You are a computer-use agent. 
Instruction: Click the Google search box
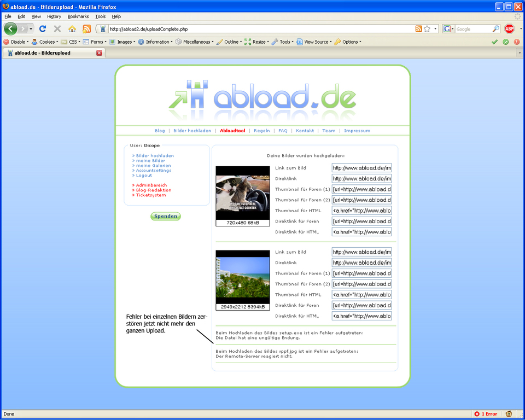[474, 29]
